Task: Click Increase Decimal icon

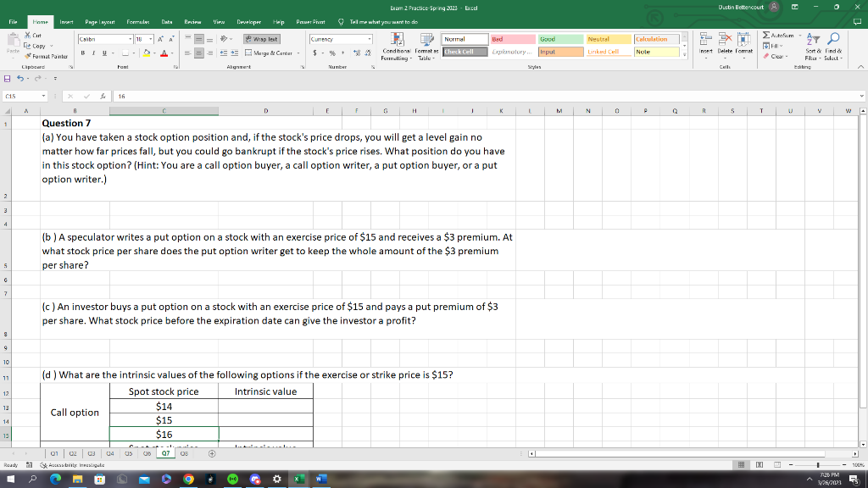Action: [357, 53]
